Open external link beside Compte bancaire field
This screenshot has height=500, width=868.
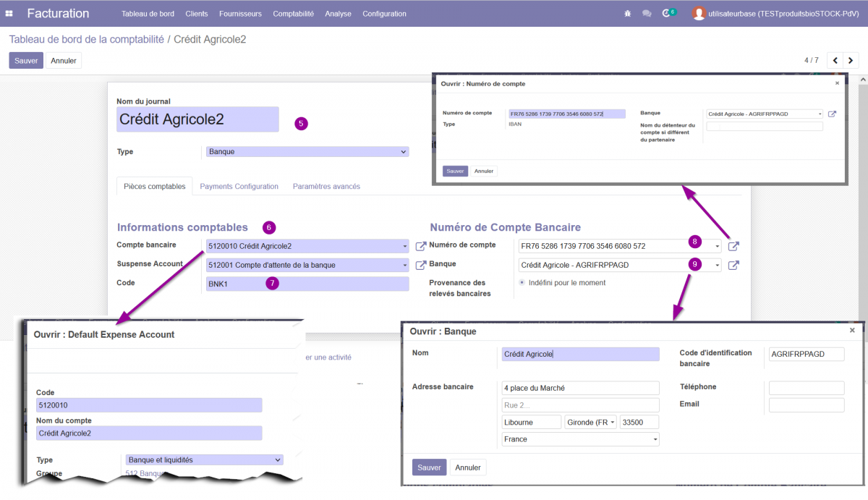click(421, 246)
